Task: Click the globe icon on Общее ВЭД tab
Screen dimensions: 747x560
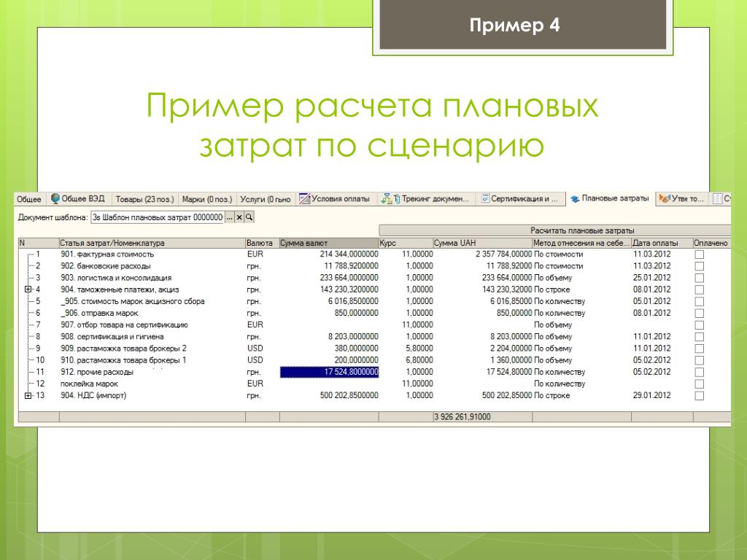Action: point(55,198)
